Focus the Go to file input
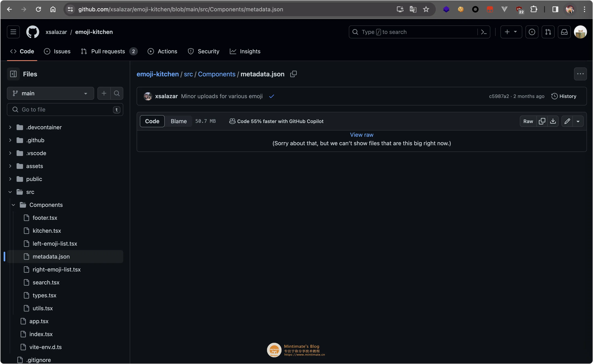 pos(65,109)
